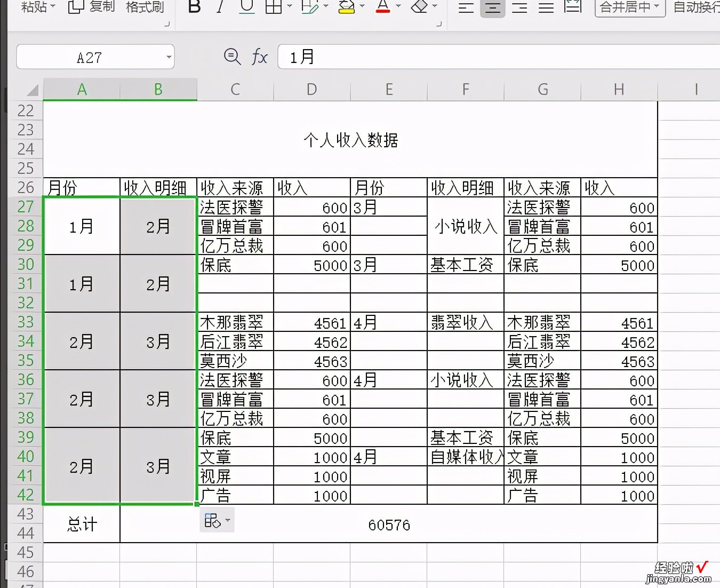Screen dimensions: 720x588
Task: Select column C header
Action: 235,89
